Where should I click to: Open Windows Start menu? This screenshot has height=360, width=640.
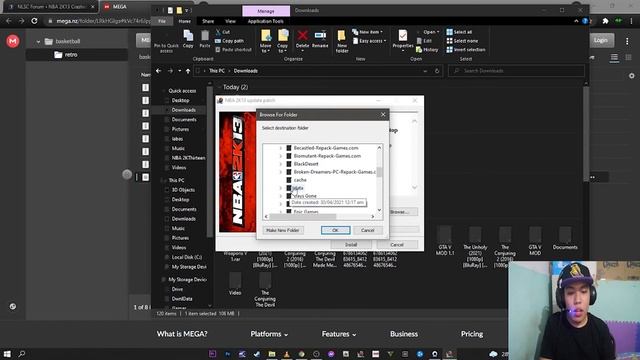point(7,354)
